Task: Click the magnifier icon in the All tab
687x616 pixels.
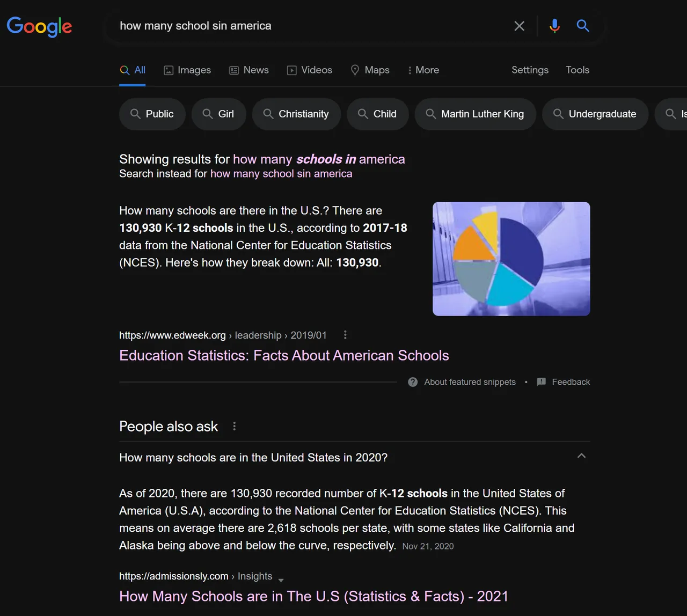Action: point(125,70)
